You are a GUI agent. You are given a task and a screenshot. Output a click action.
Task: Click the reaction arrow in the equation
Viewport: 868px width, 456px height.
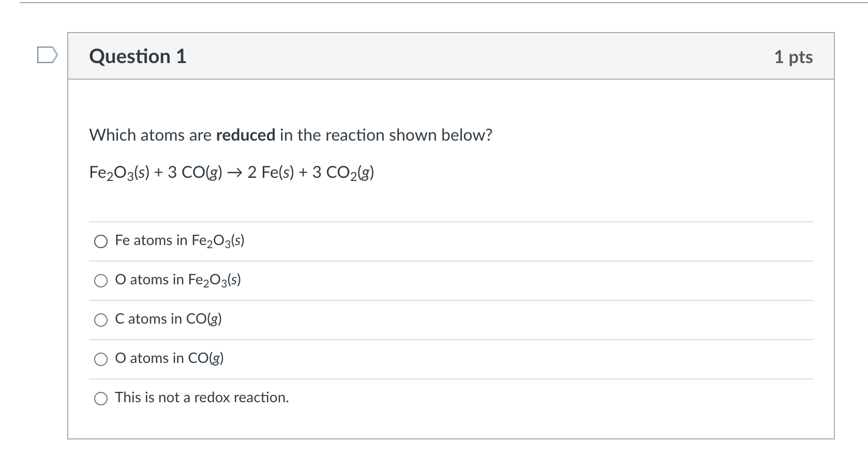pos(234,173)
